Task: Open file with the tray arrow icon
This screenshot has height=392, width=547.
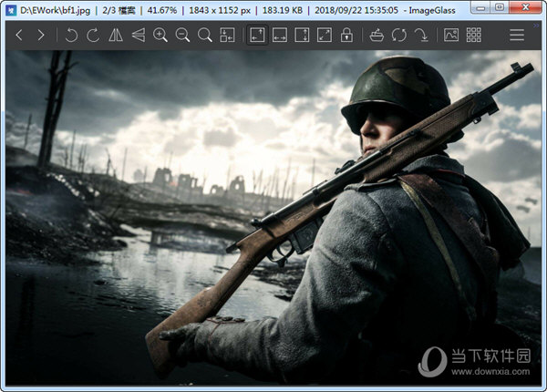Action: [377, 35]
